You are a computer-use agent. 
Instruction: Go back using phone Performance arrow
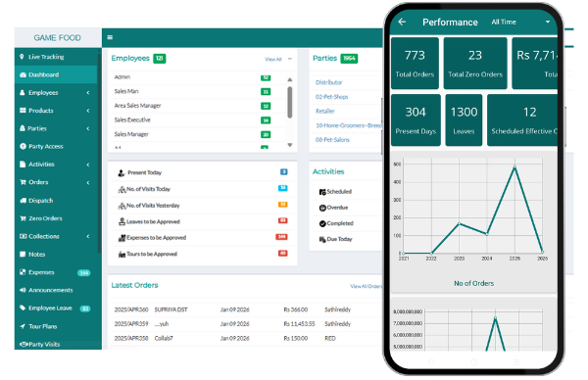pos(402,22)
